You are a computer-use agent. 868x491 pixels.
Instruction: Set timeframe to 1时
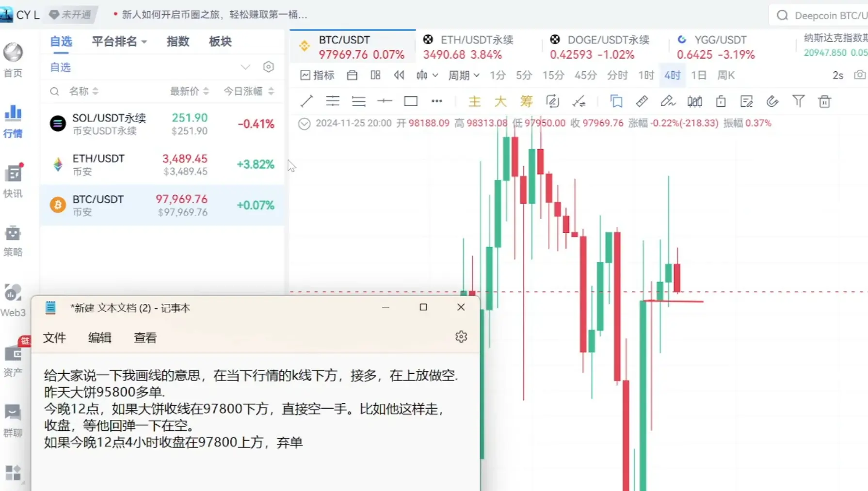coord(646,75)
